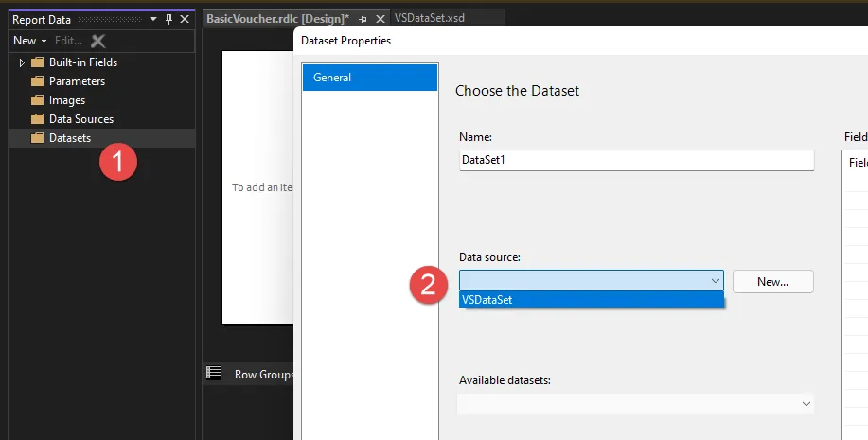Click the delete X icon in Report Data toolbar

tap(97, 41)
